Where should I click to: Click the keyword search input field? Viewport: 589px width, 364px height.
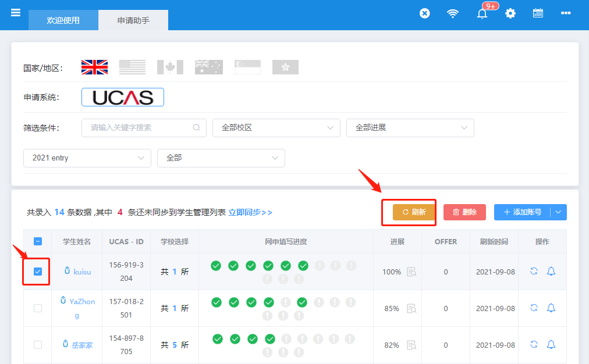(x=144, y=128)
